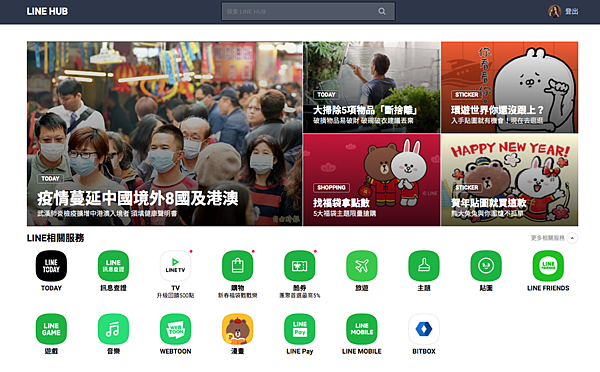Open the brush 主題 themes icon

coord(424,266)
